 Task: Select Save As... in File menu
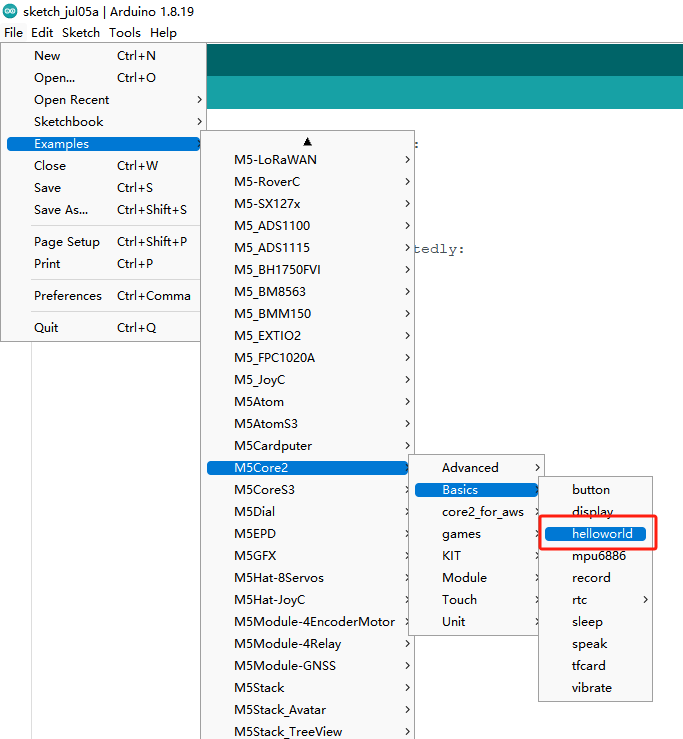pos(61,210)
